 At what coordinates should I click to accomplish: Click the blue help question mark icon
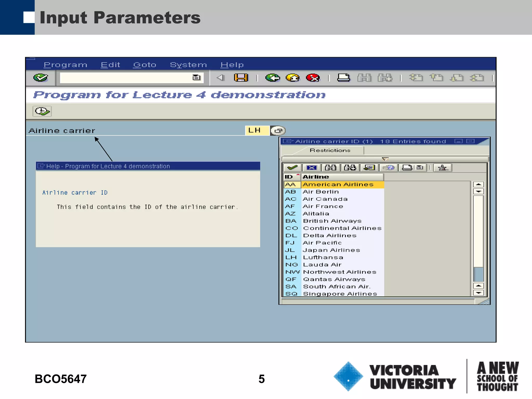click(389, 168)
